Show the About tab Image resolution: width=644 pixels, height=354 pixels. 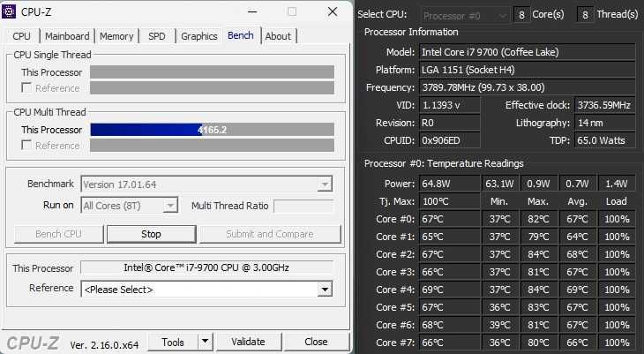tap(278, 36)
